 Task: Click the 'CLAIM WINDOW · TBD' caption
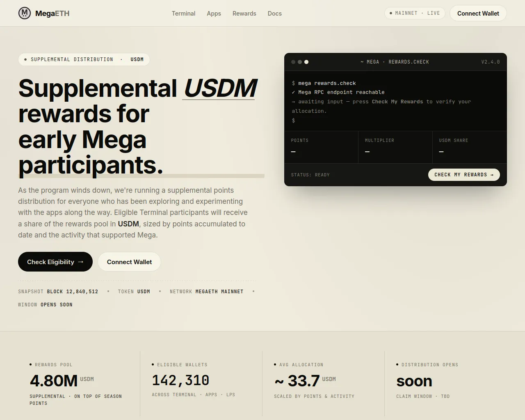click(x=423, y=397)
